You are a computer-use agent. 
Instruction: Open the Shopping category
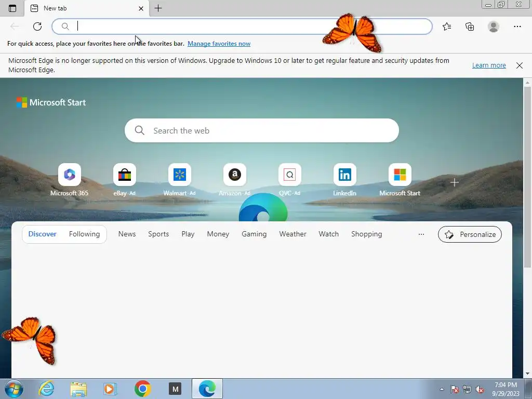tap(366, 234)
